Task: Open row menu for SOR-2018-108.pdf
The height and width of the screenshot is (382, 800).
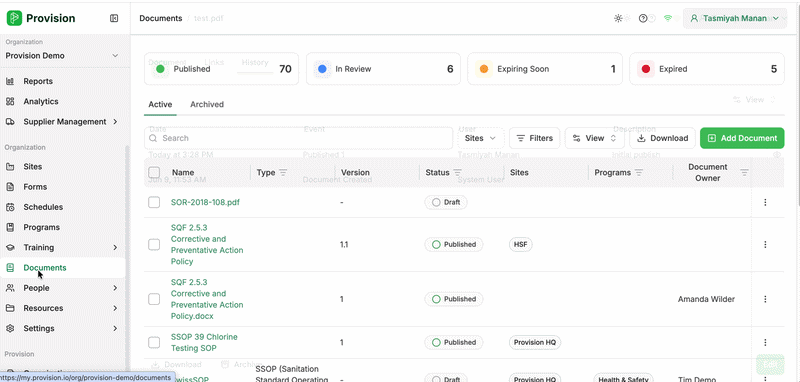Action: point(765,202)
